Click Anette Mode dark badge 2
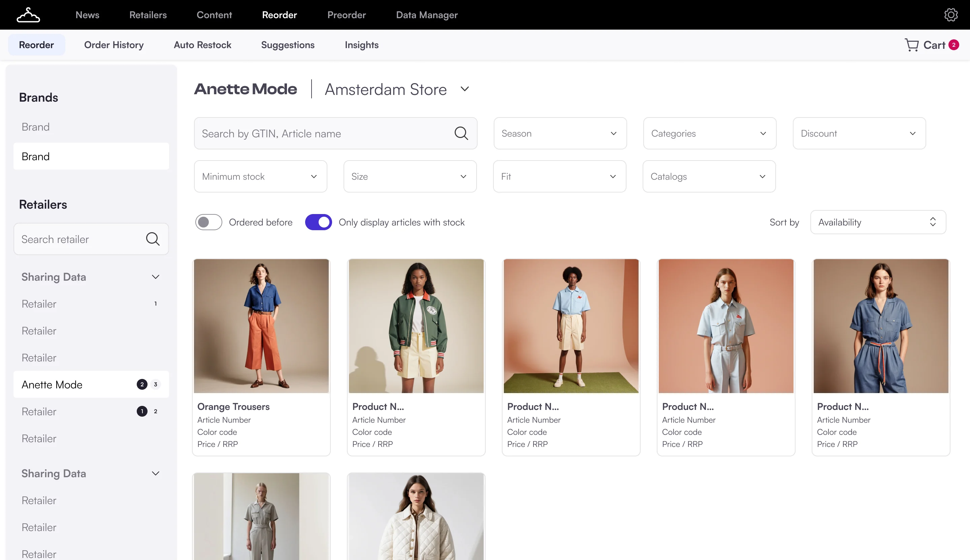This screenshot has width=970, height=560. [x=142, y=384]
